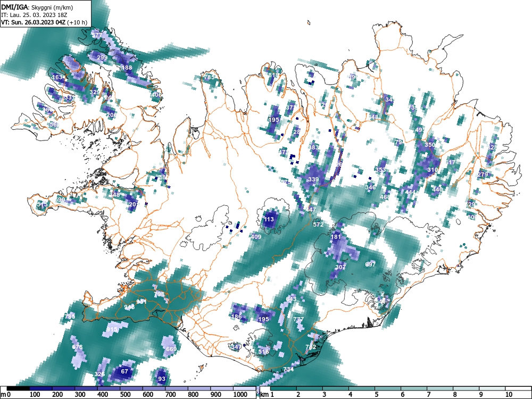
Task: Select the offshore value 915
Action: [x=112, y=329]
